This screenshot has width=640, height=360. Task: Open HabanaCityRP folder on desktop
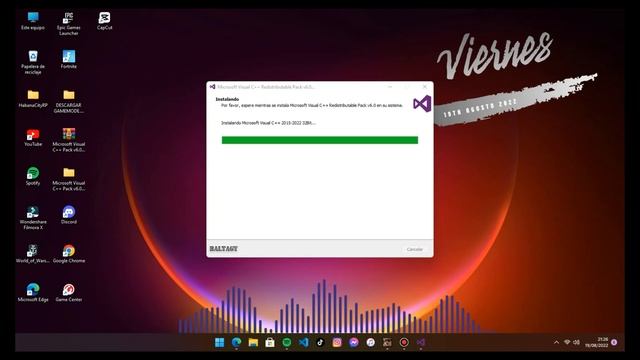(33, 98)
